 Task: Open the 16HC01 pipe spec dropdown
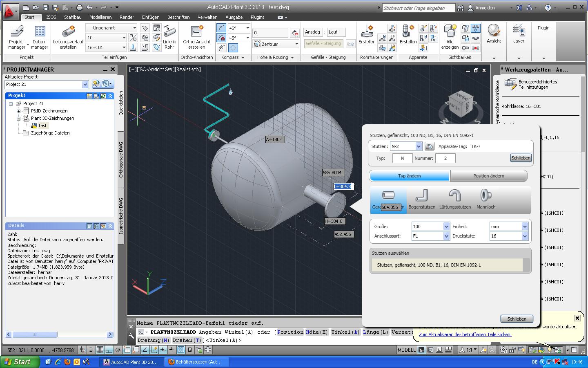[x=106, y=47]
